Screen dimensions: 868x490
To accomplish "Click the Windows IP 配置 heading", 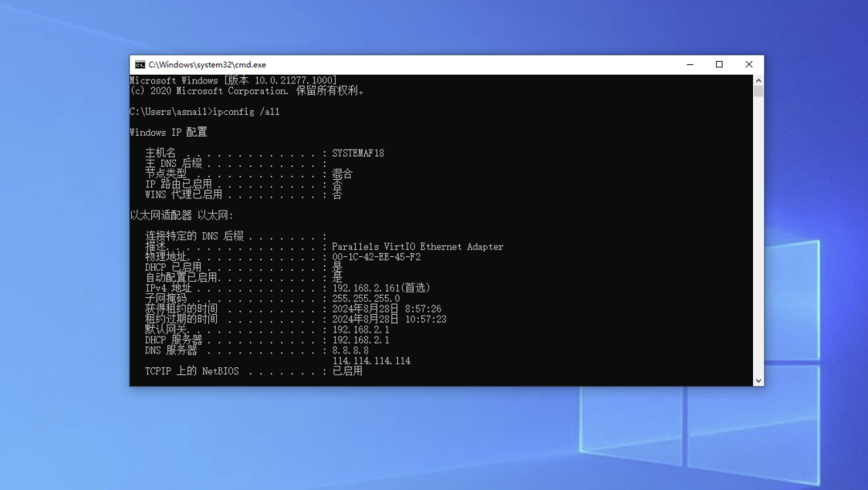I will [168, 133].
